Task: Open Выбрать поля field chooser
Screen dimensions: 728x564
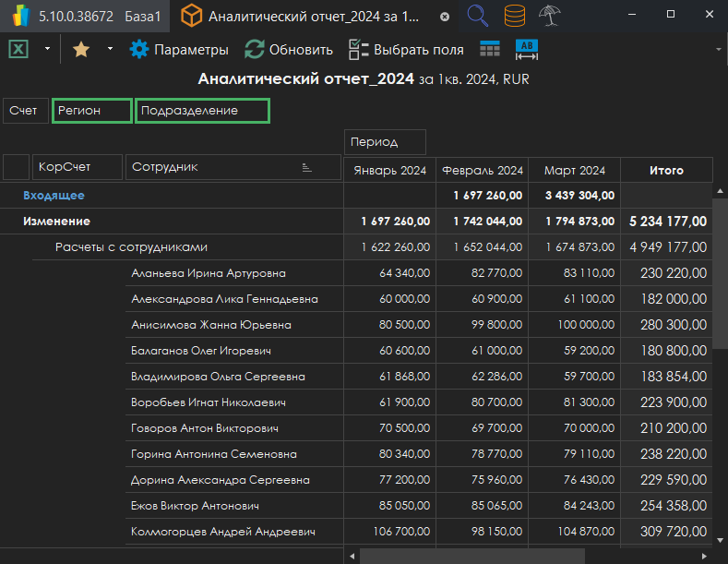Action: click(x=406, y=50)
